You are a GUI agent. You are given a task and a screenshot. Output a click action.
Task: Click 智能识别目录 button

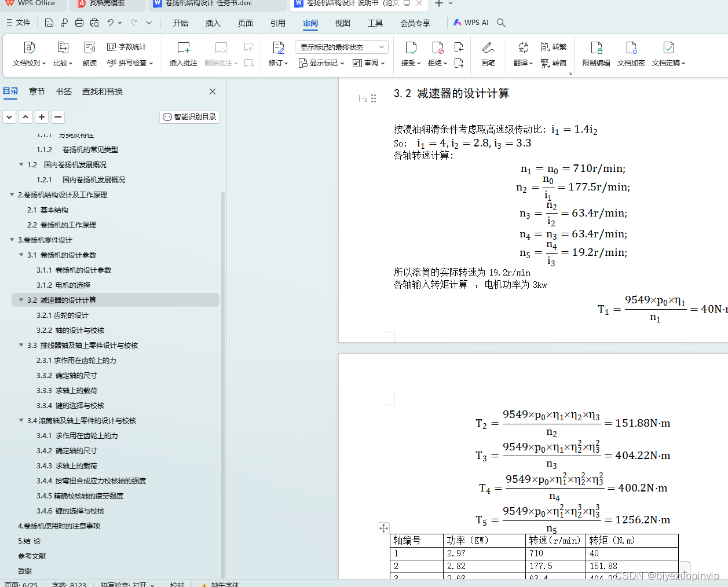click(189, 117)
